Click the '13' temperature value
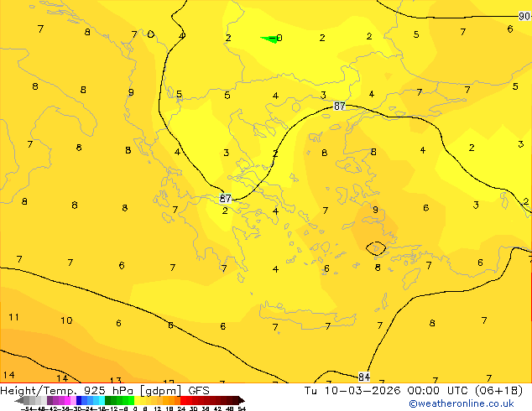 (x=116, y=380)
